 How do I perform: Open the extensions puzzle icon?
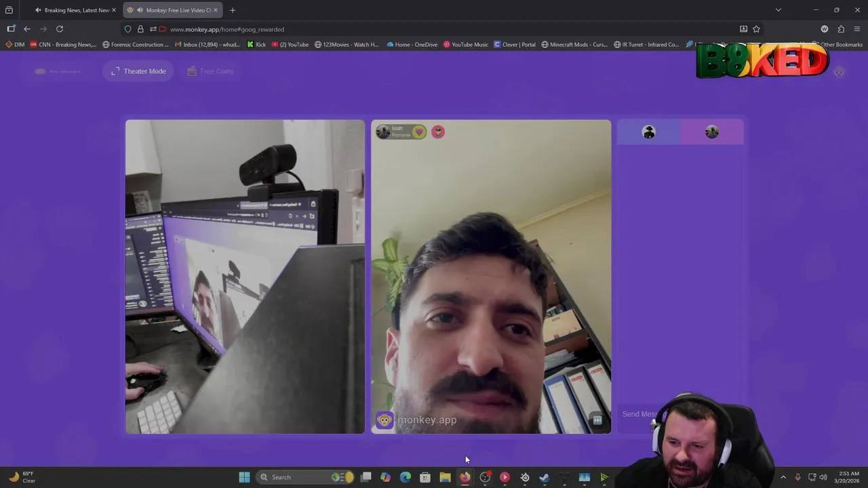click(841, 29)
